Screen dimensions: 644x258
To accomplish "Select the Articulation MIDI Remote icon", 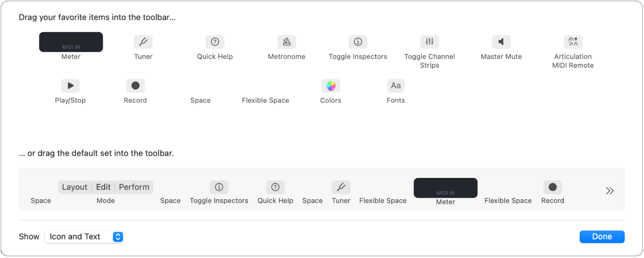I will (573, 42).
